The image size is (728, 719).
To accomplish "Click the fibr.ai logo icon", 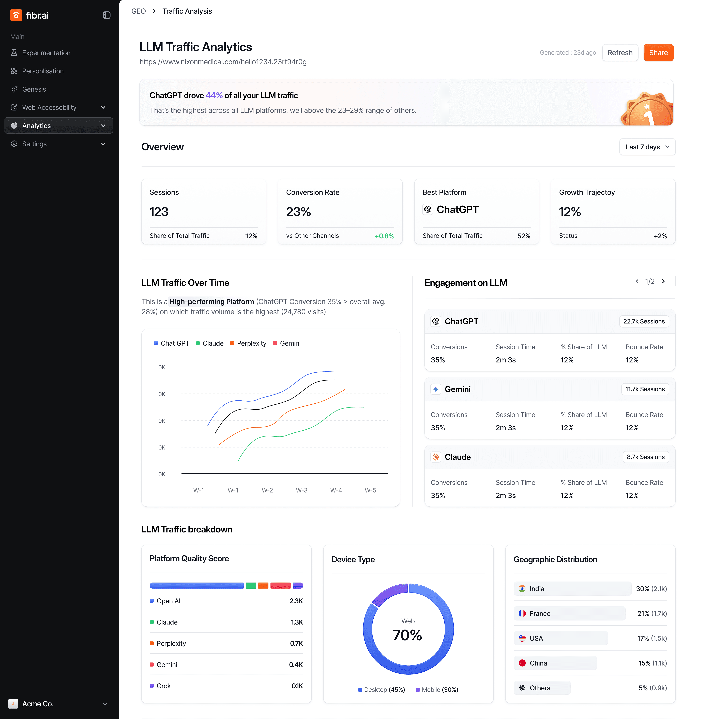I will (16, 15).
